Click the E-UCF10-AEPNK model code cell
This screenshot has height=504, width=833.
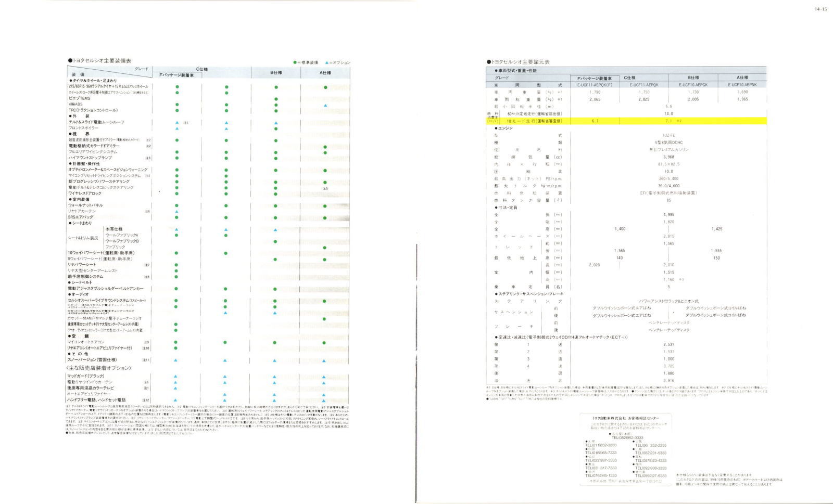(x=742, y=85)
